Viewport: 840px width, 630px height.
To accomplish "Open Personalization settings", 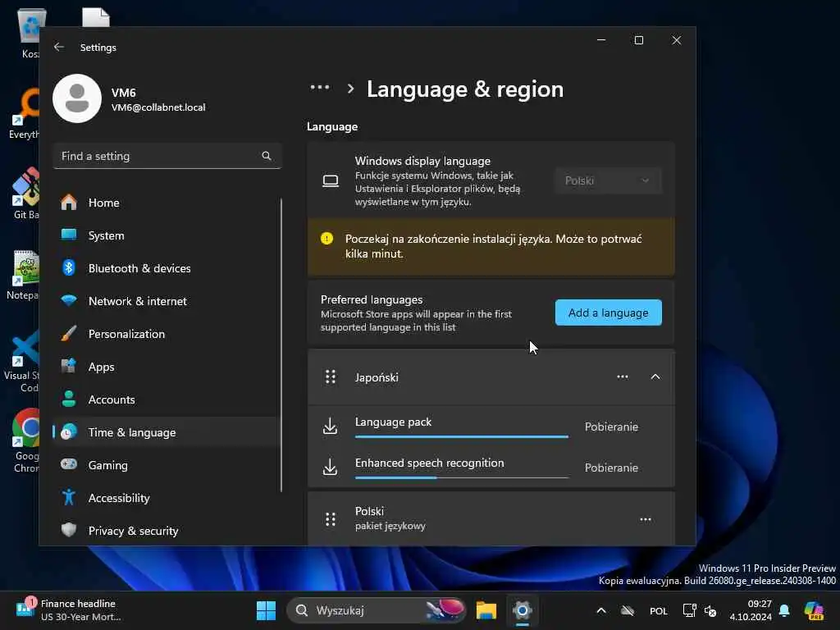I will coord(167,334).
